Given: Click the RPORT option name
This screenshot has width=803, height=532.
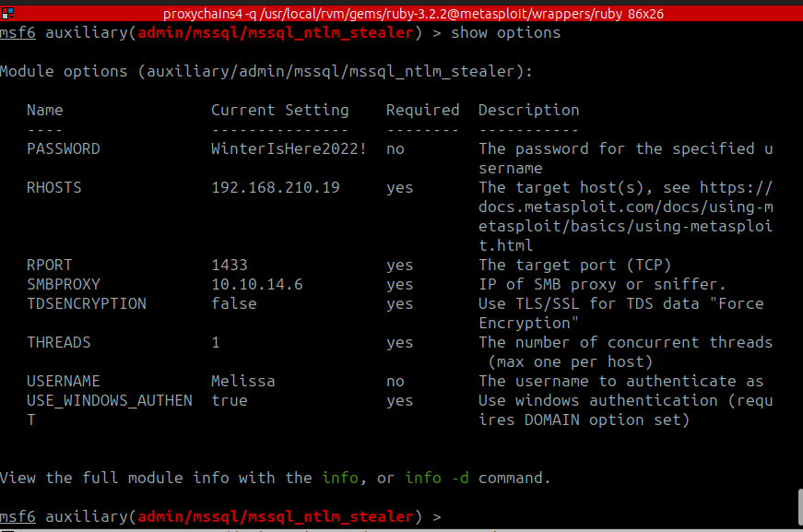Looking at the screenshot, I should (50, 265).
